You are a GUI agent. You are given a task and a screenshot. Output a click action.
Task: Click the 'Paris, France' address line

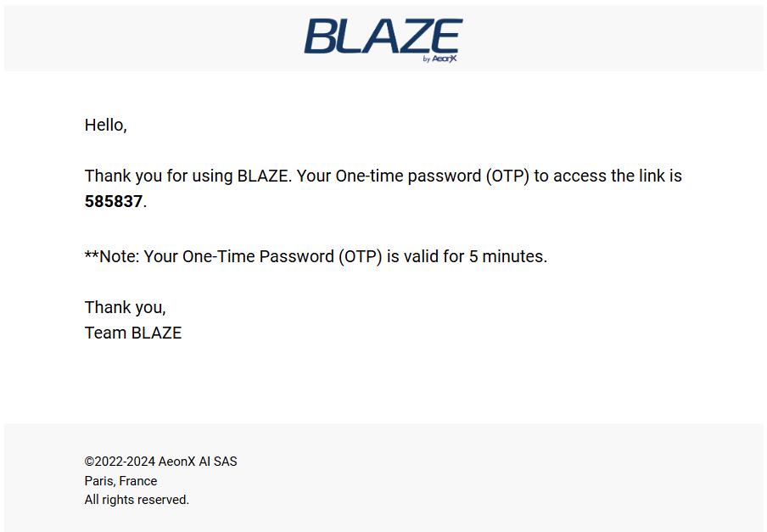(x=120, y=481)
